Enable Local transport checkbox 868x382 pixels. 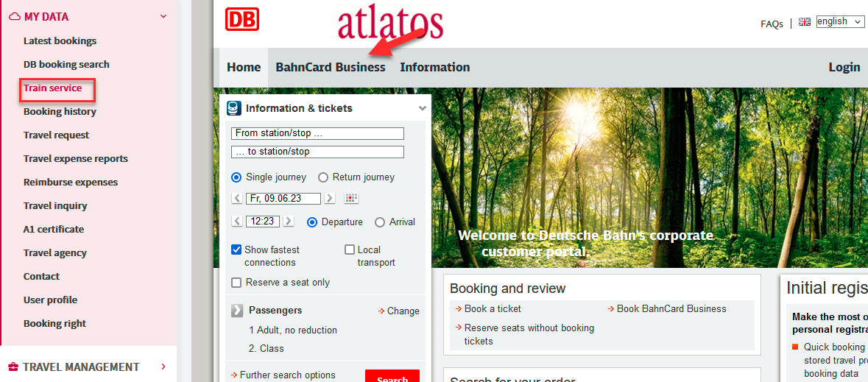(349, 250)
